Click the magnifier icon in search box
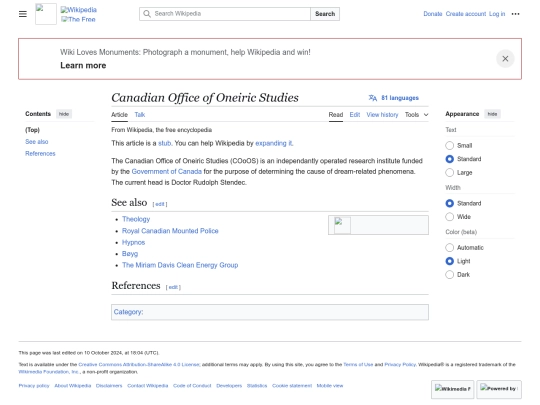Screen dimensions: 540x405 coord(147,14)
